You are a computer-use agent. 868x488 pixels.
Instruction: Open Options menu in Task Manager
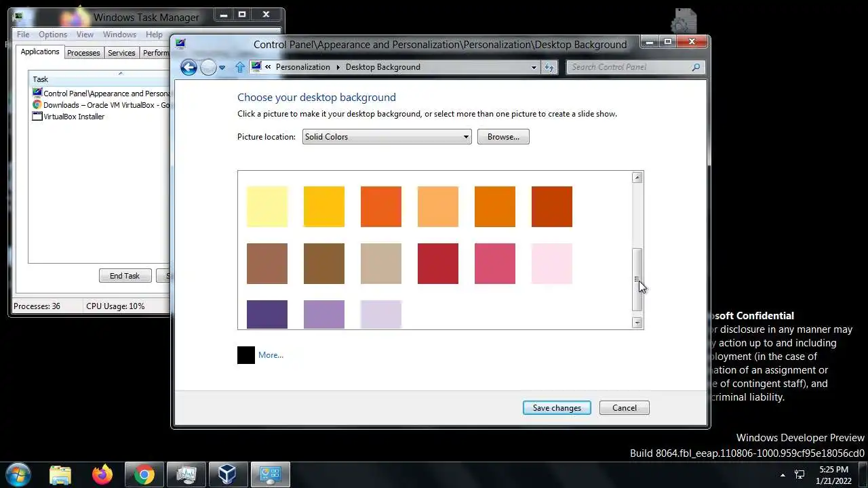pos(53,35)
